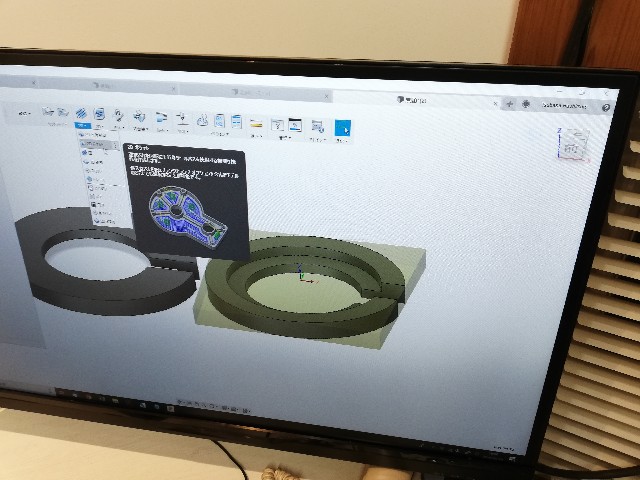
Task: Click the ViewCube in the corner
Action: point(574,144)
